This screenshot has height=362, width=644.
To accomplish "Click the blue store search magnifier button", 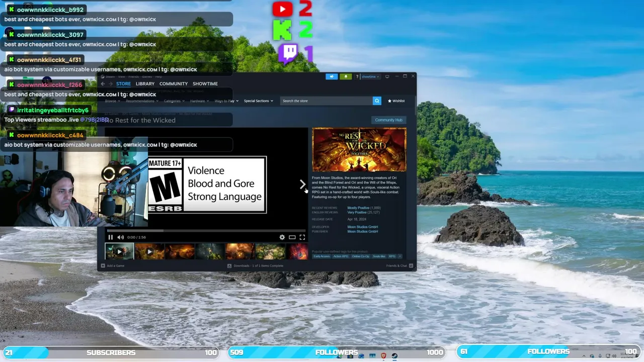I will (x=377, y=101).
